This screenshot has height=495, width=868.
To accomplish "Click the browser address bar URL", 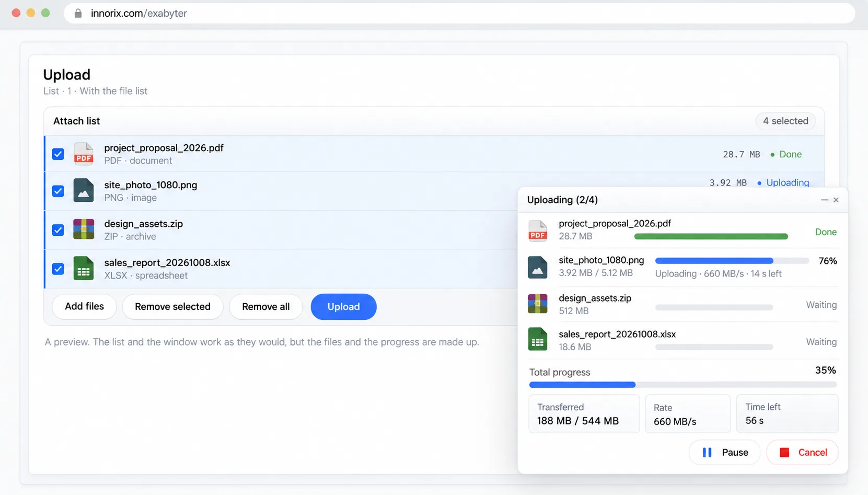I will pos(139,14).
